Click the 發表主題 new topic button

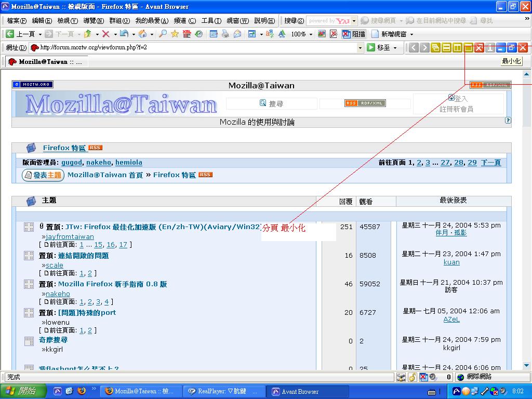[43, 175]
